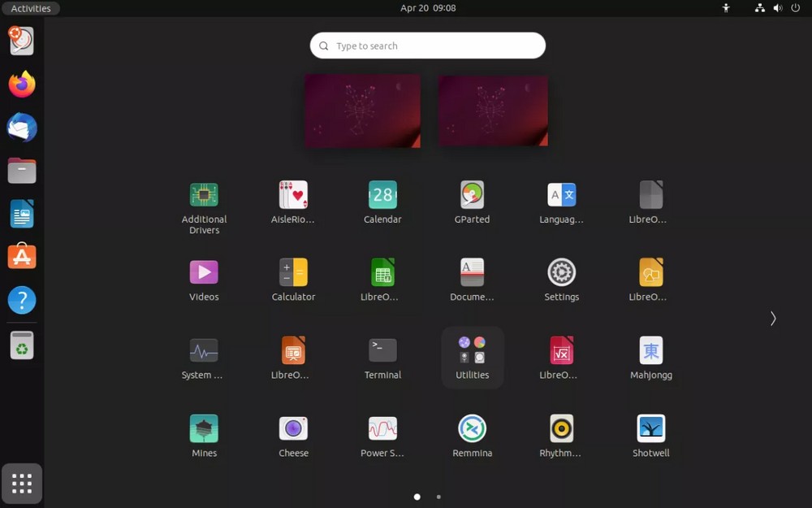Open the Cheese webcam app
The image size is (812, 508).
click(x=293, y=429)
